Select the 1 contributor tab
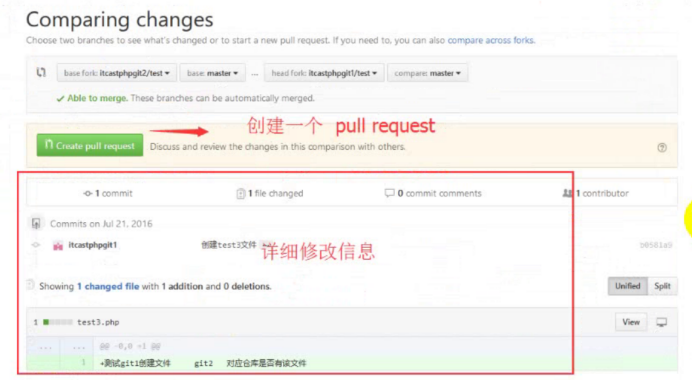The width and height of the screenshot is (693, 380). click(595, 193)
